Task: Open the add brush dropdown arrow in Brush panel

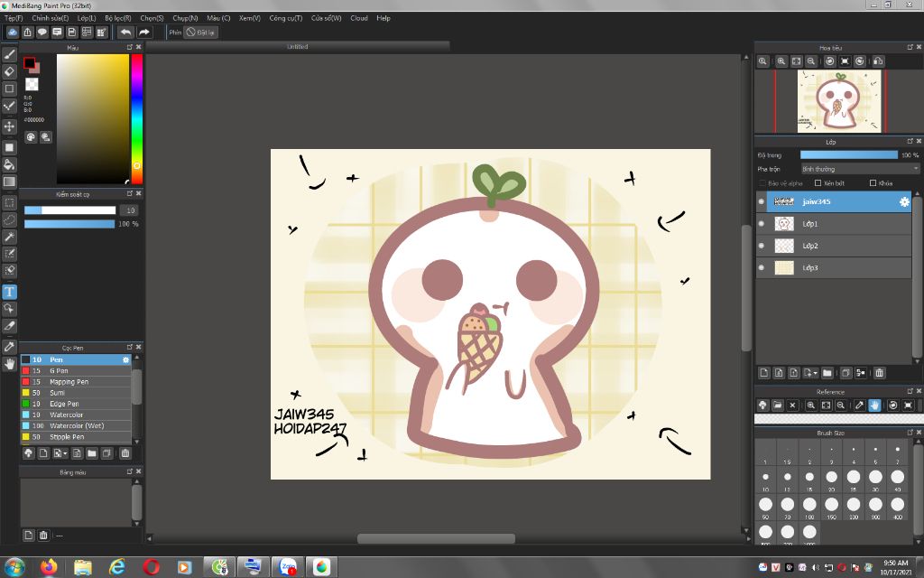Action: point(65,453)
